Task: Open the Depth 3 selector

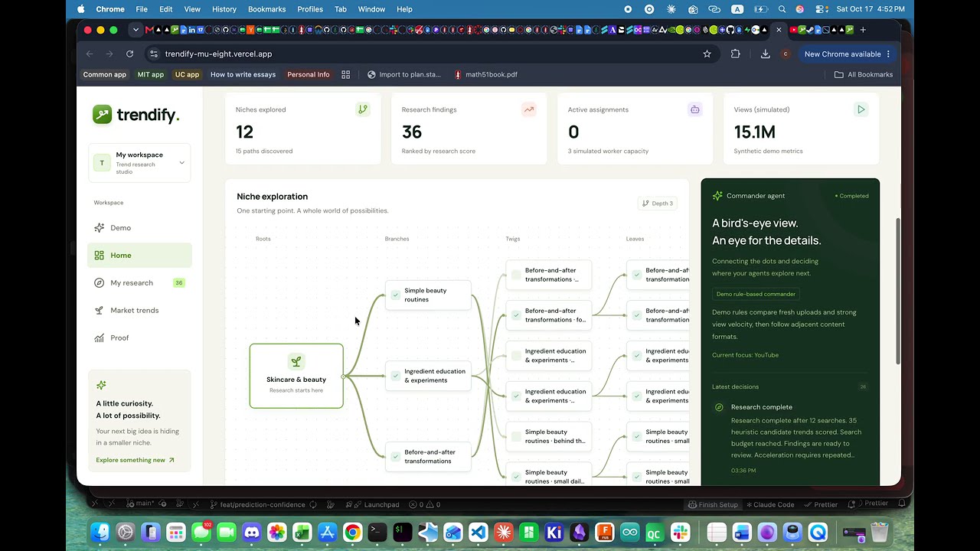Action: click(x=658, y=204)
